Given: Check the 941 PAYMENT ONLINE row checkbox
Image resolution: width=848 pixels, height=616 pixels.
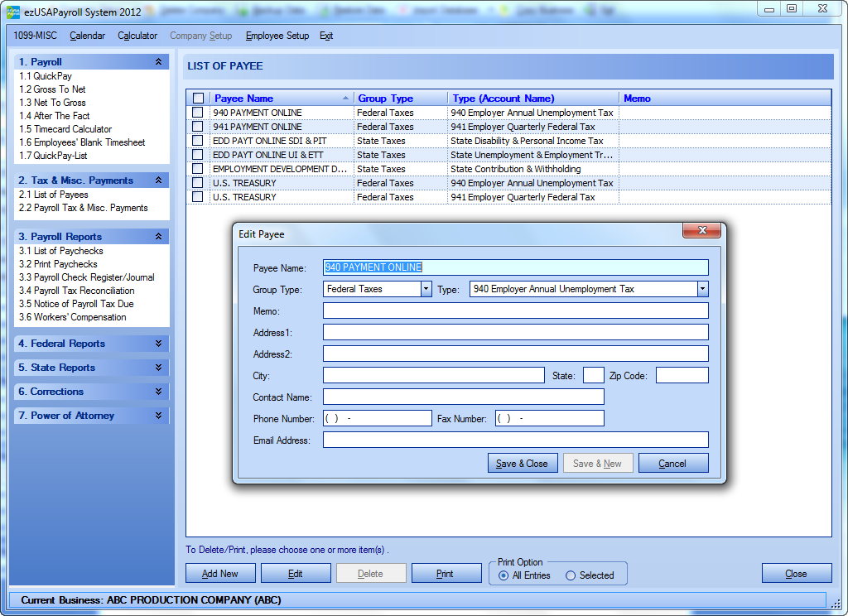Looking at the screenshot, I should 198,127.
